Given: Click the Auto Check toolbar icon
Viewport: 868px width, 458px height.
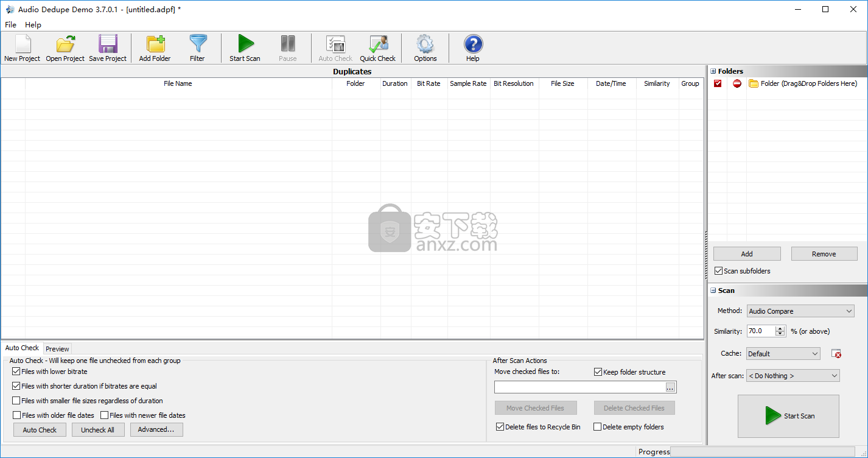Looking at the screenshot, I should point(335,48).
